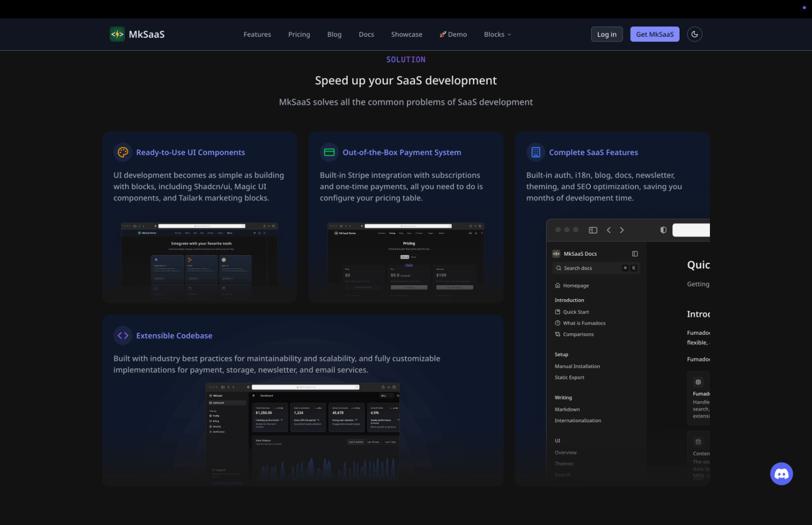Select Markdown in docs sidebar
The height and width of the screenshot is (525, 812).
[x=567, y=409]
